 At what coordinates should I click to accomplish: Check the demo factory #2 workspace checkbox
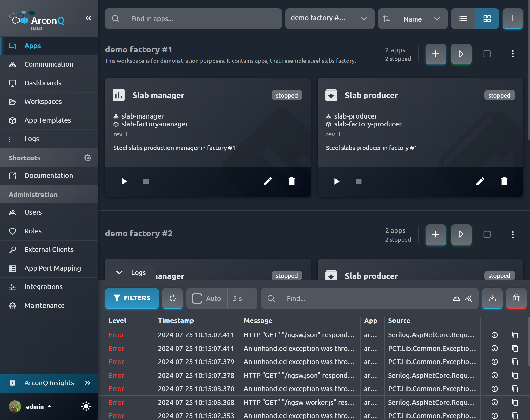coord(487,234)
